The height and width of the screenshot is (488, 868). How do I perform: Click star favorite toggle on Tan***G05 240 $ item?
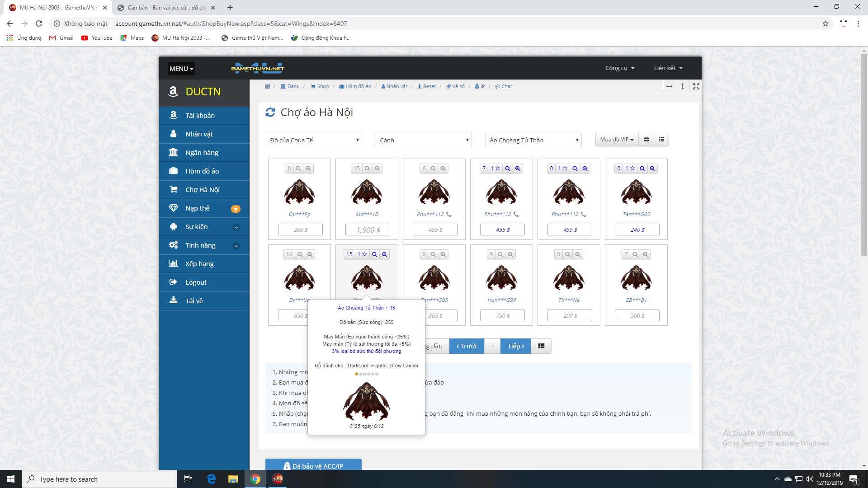point(632,169)
